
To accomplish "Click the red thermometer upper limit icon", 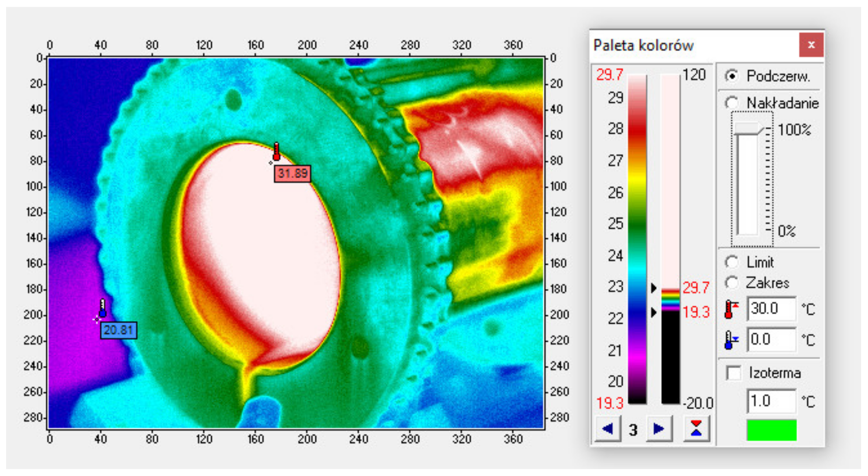I will [730, 309].
